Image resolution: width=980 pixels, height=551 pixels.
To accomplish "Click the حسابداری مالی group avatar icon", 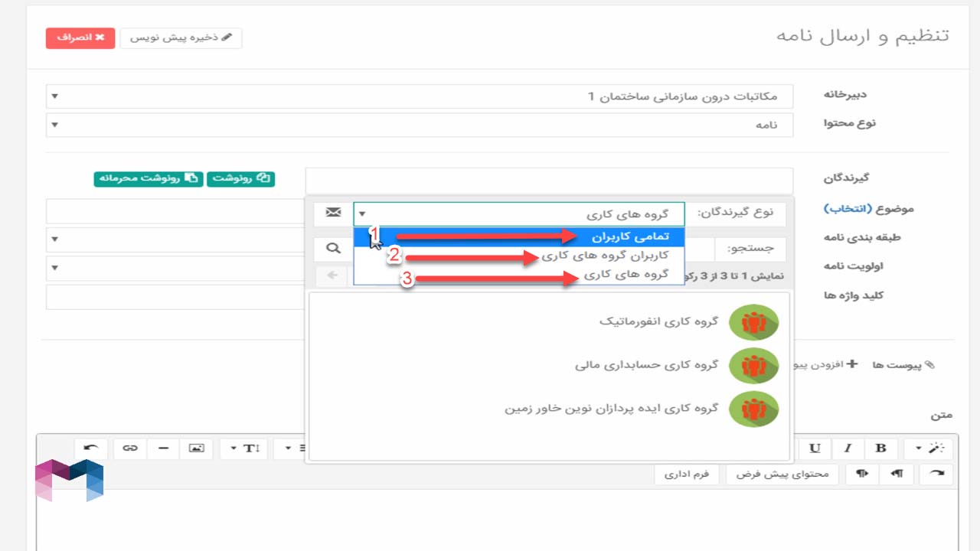I will [x=754, y=366].
